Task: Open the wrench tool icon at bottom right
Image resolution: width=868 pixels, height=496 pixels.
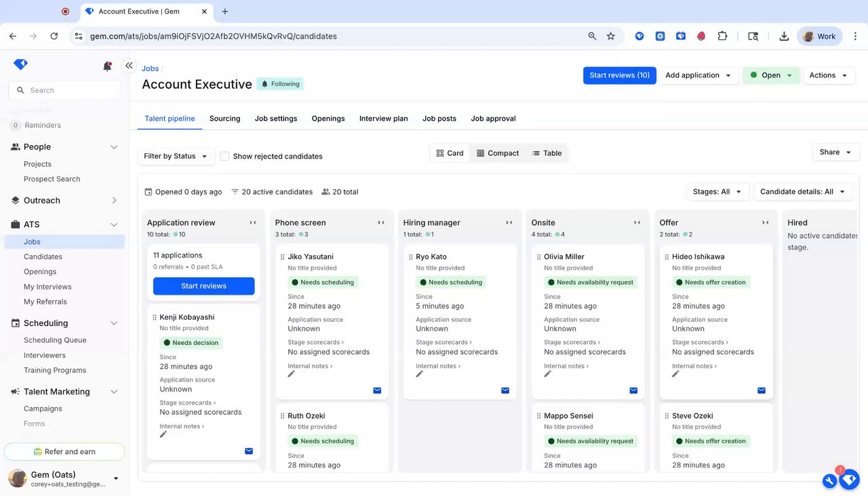Action: [x=829, y=480]
